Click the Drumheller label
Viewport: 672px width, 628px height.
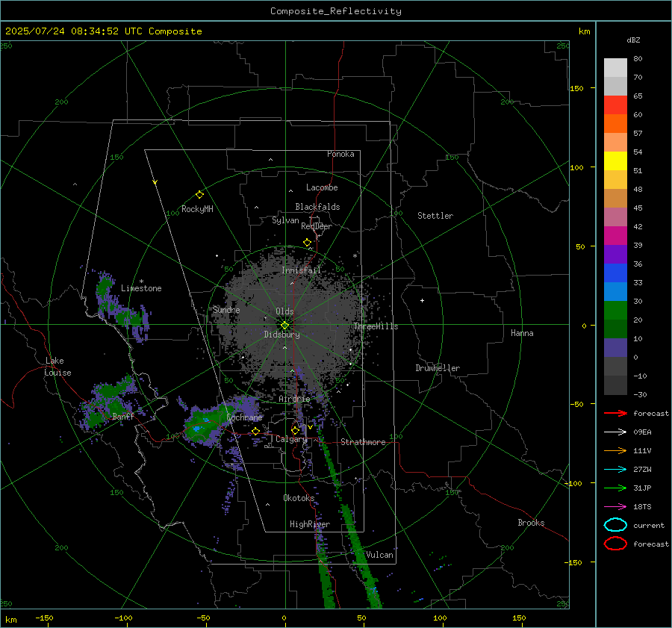pos(438,368)
